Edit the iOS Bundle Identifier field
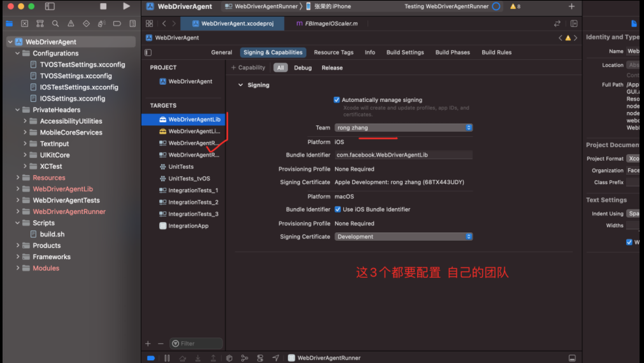This screenshot has height=363, width=644. pyautogui.click(x=404, y=155)
